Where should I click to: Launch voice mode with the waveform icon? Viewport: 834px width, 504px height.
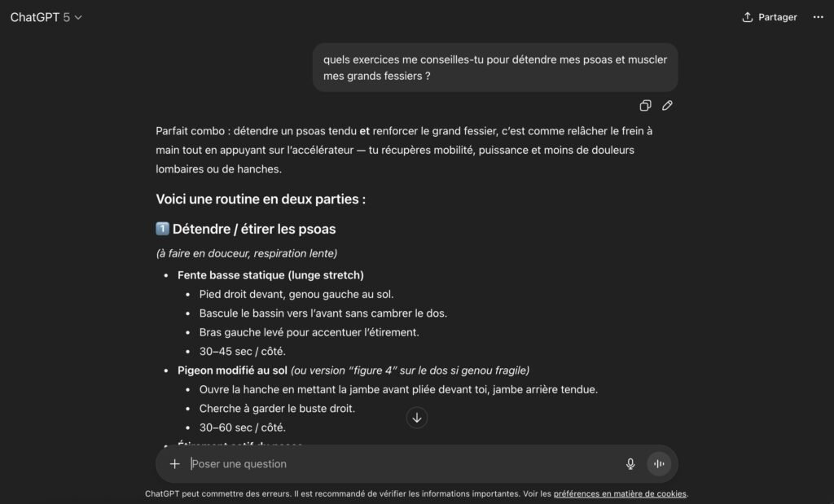pyautogui.click(x=659, y=464)
